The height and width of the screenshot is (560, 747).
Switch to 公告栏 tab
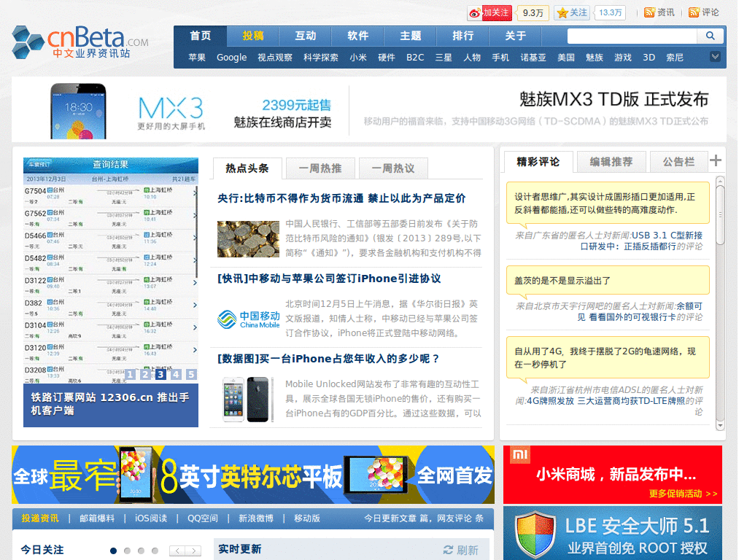(679, 162)
